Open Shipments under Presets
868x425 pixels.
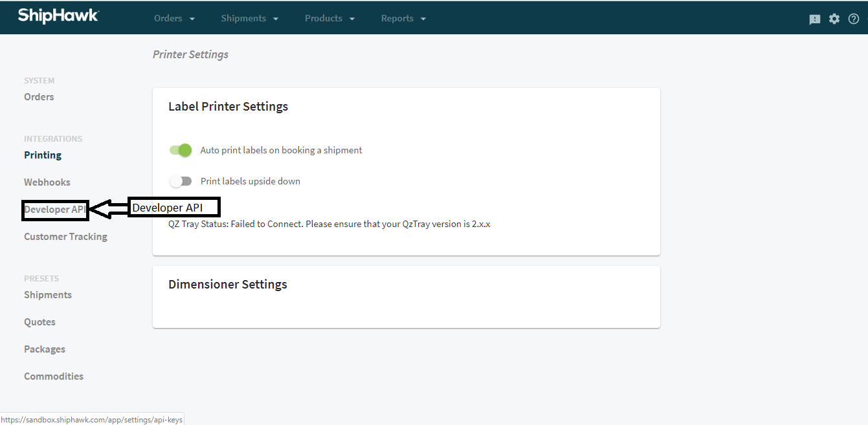[x=47, y=294]
